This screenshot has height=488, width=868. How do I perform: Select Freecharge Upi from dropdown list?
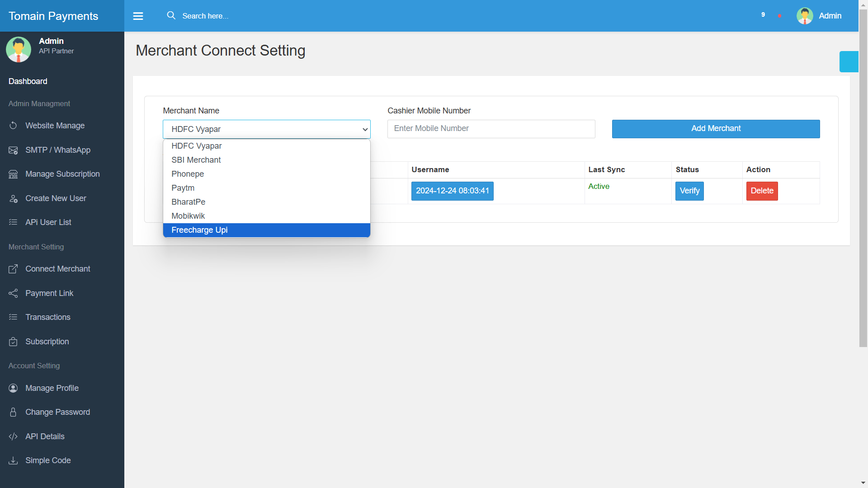[266, 230]
